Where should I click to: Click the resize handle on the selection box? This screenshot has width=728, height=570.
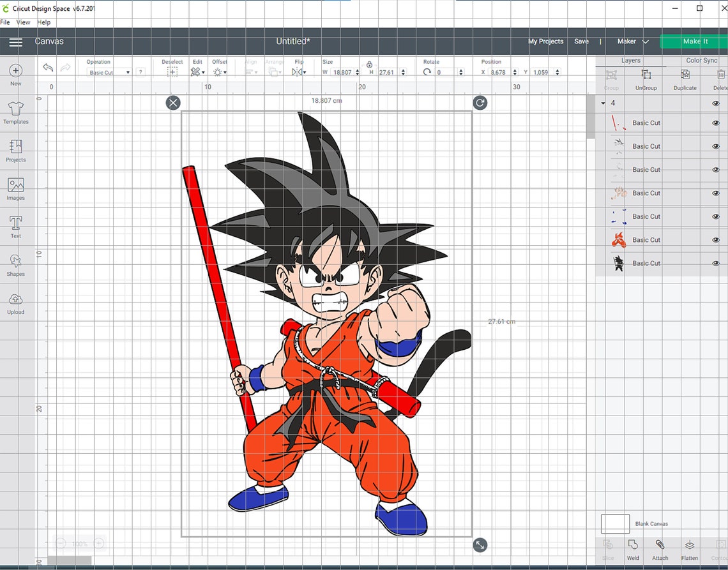coord(480,545)
